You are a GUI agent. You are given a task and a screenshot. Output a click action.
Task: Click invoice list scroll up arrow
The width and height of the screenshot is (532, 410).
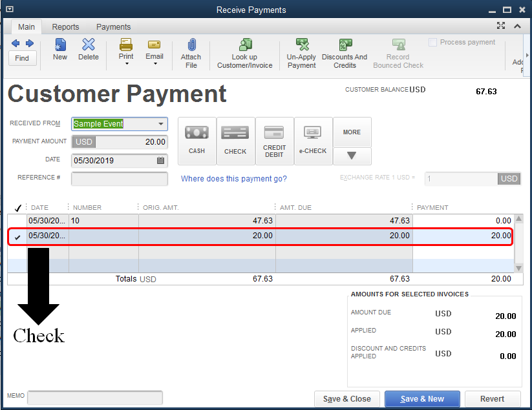pyautogui.click(x=519, y=219)
